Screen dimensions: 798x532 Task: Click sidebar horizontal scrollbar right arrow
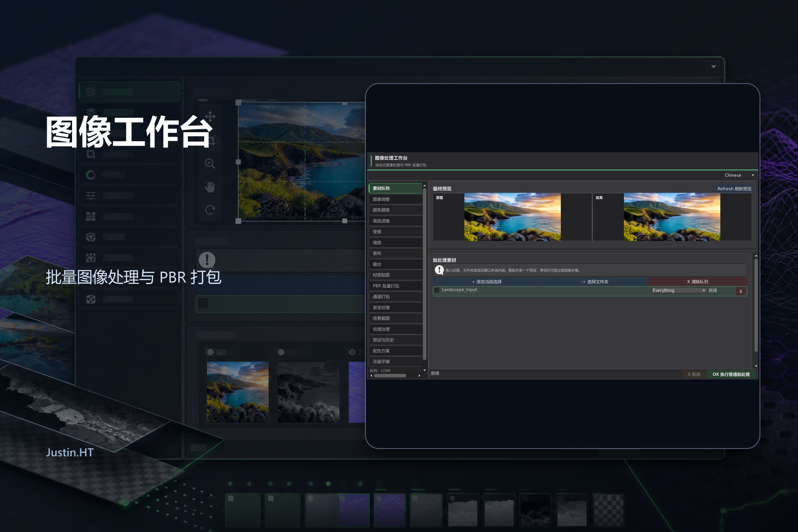[x=419, y=376]
